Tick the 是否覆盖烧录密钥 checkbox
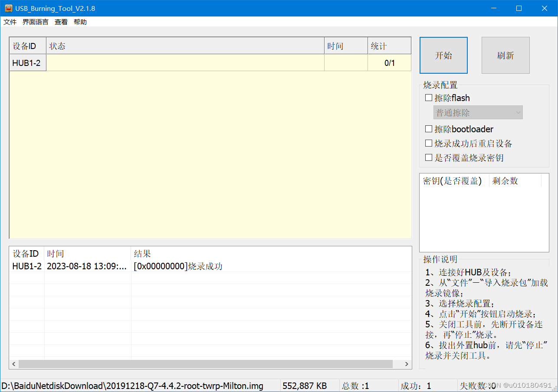This screenshot has width=558, height=392. (429, 158)
